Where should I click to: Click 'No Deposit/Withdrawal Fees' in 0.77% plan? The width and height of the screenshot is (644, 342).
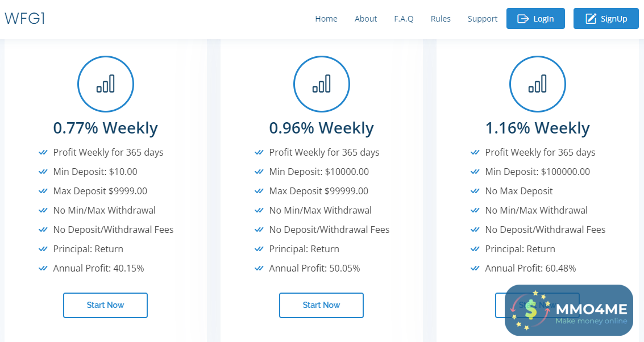113,230
